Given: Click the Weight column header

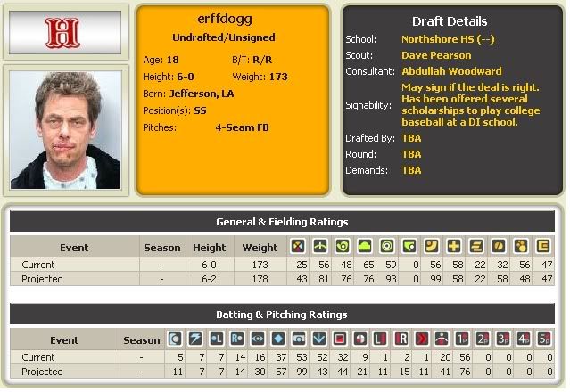Looking at the screenshot, I should pyautogui.click(x=260, y=248).
